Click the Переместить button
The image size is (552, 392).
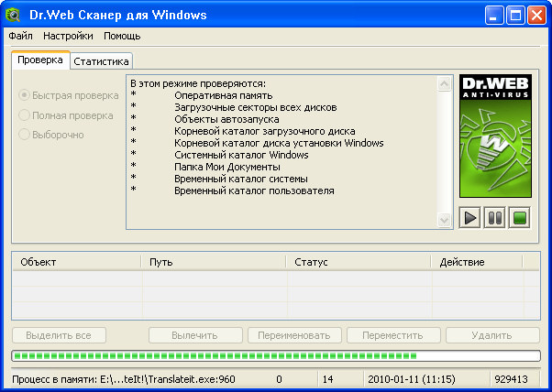(393, 335)
